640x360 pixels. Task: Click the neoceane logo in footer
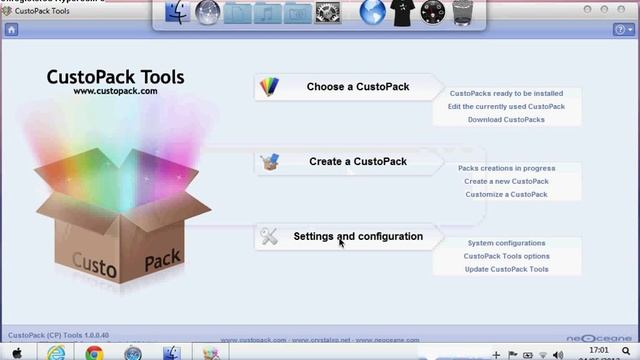[599, 338]
